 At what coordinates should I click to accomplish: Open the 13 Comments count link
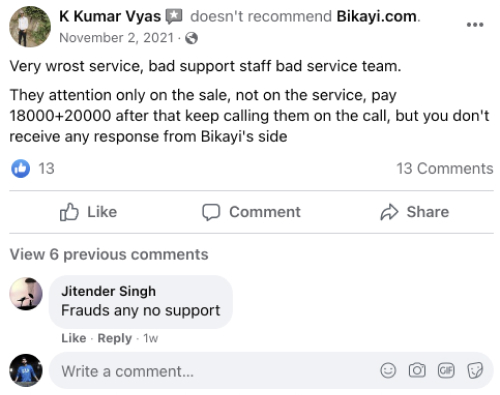pos(445,168)
